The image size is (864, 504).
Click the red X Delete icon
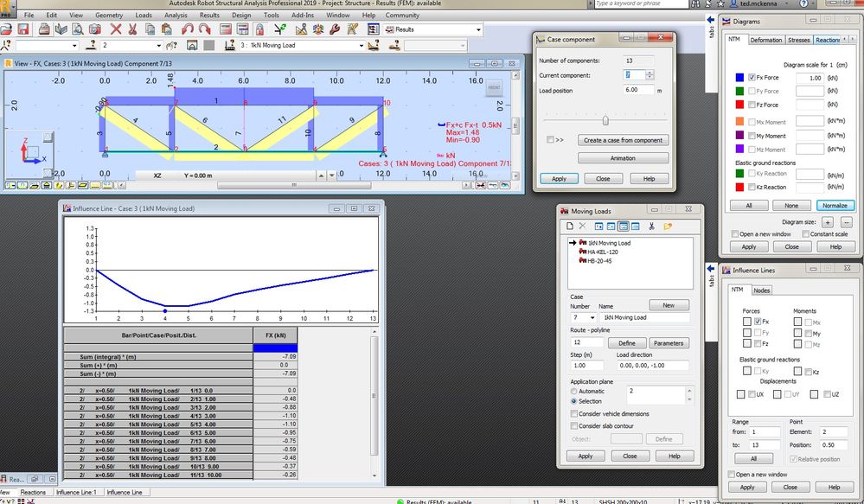116,29
